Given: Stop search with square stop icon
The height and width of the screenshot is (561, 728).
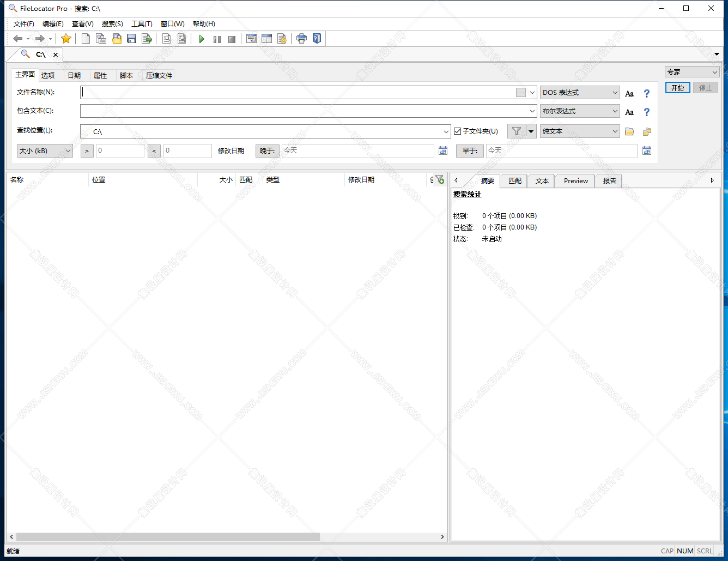Looking at the screenshot, I should [232, 39].
